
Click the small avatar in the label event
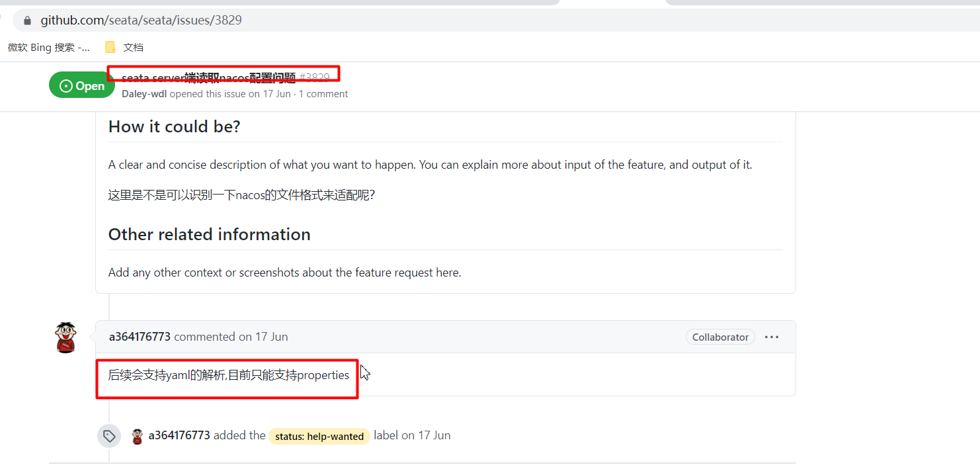pyautogui.click(x=138, y=436)
